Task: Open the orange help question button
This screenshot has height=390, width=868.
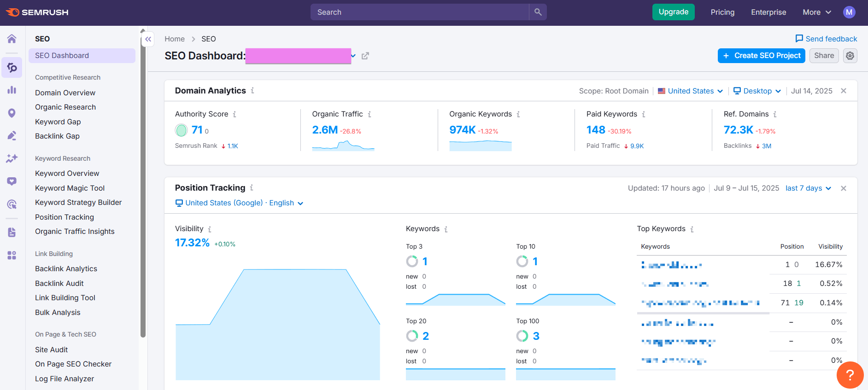Action: (850, 375)
